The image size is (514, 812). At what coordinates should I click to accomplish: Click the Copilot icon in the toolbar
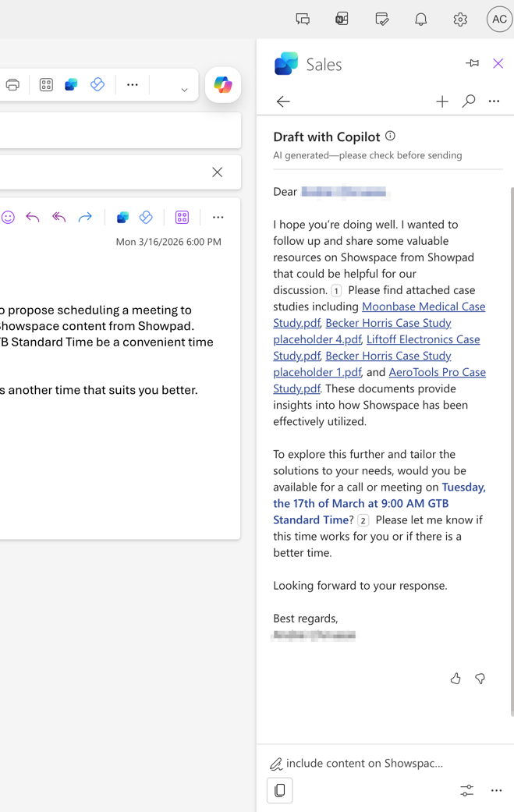pos(223,85)
